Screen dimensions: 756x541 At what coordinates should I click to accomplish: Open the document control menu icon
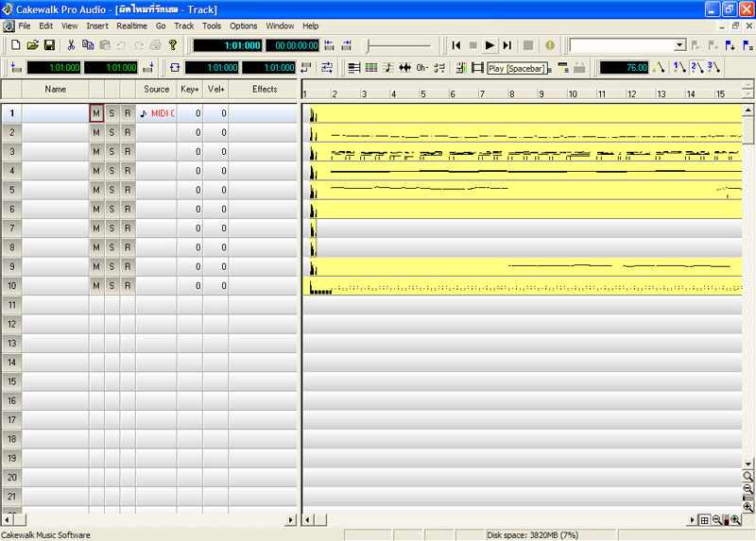point(9,26)
